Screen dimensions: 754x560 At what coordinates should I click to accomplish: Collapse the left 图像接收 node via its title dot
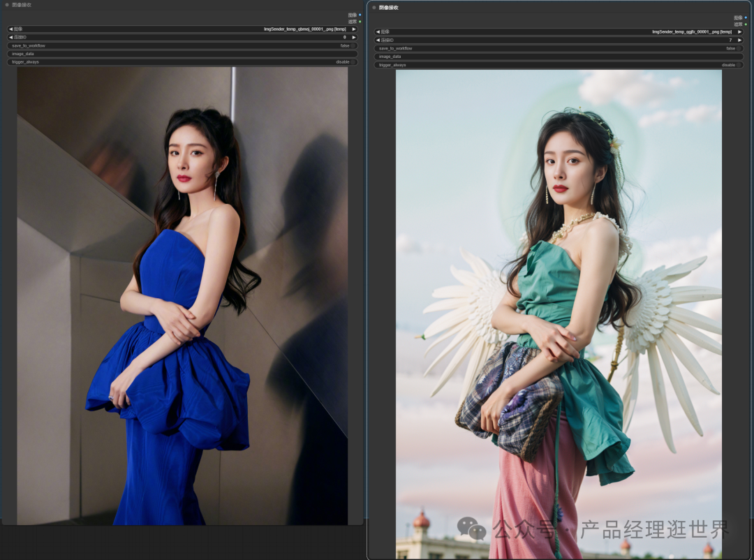[7, 4]
